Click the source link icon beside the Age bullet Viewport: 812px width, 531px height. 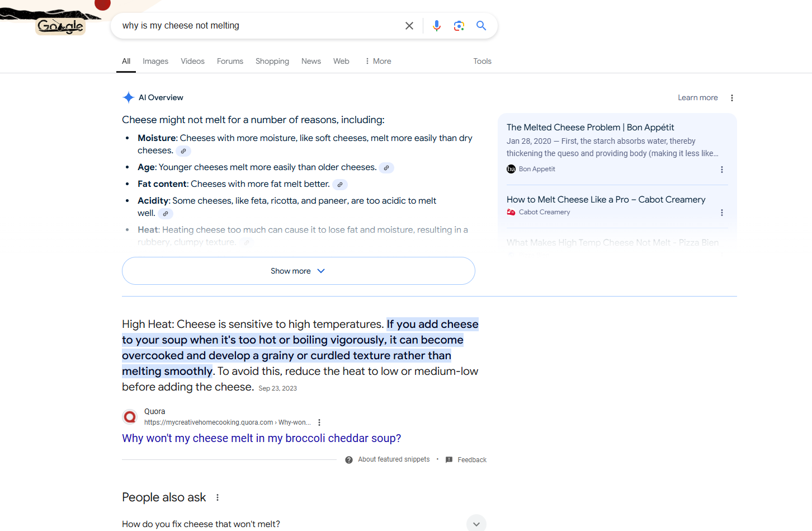point(386,168)
